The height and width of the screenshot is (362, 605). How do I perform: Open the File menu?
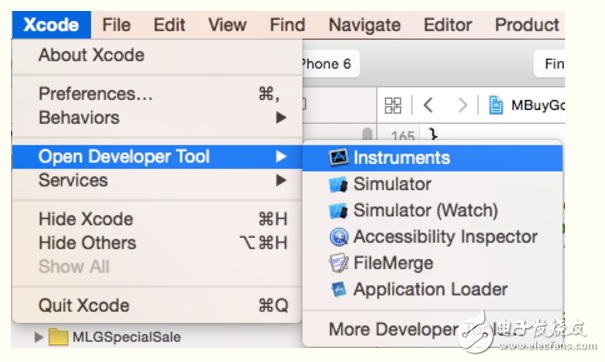coord(116,25)
